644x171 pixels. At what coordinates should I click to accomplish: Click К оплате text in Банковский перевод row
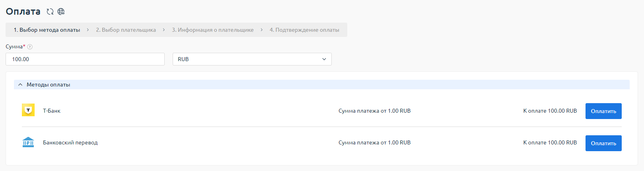(550, 142)
